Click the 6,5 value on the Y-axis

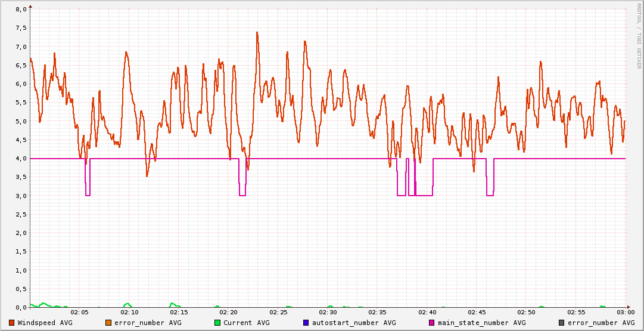[x=21, y=66]
